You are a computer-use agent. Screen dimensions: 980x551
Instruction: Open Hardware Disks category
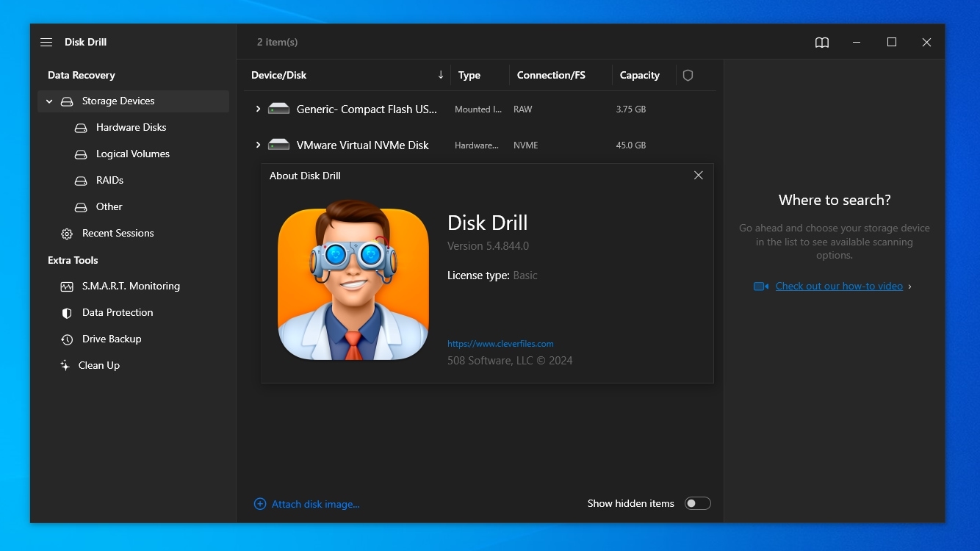(131, 128)
